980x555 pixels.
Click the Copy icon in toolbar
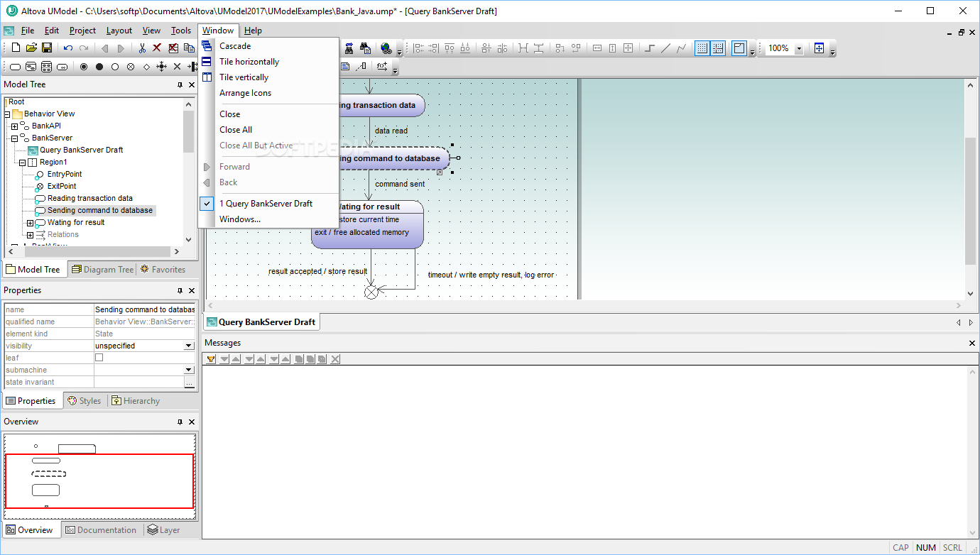pyautogui.click(x=189, y=48)
